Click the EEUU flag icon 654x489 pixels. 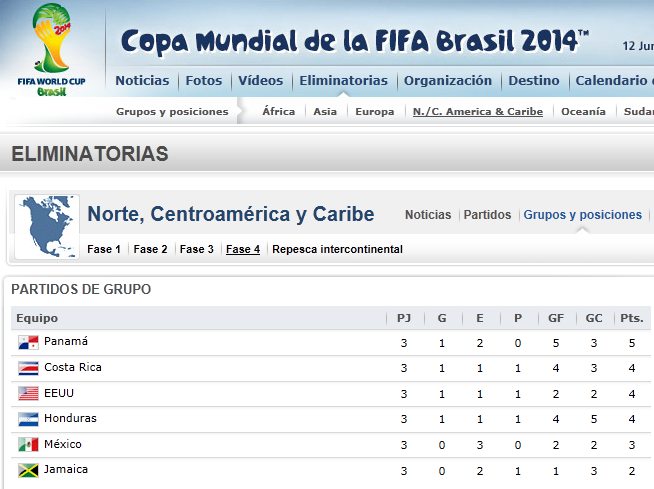[28, 393]
